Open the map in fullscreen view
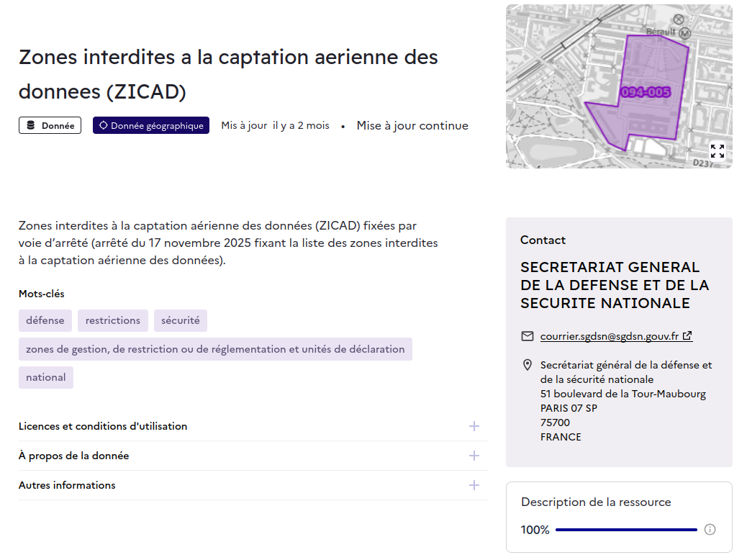Screen dimensions: 747x560 pyautogui.click(x=717, y=151)
